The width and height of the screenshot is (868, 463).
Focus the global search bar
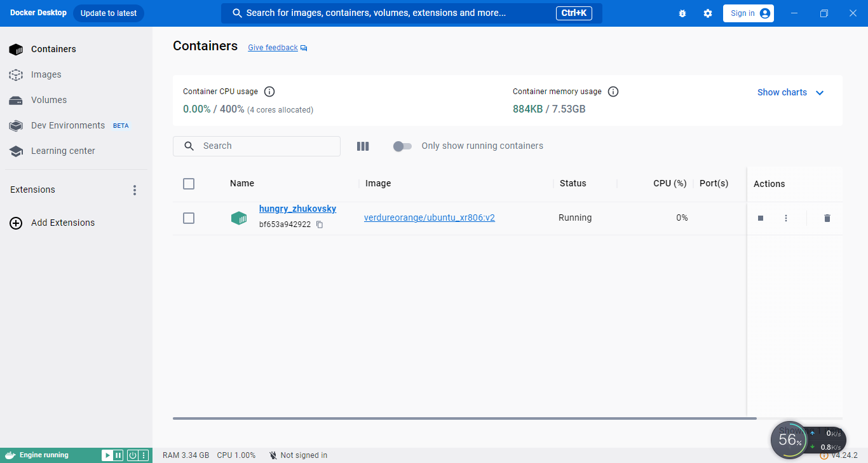(x=412, y=13)
